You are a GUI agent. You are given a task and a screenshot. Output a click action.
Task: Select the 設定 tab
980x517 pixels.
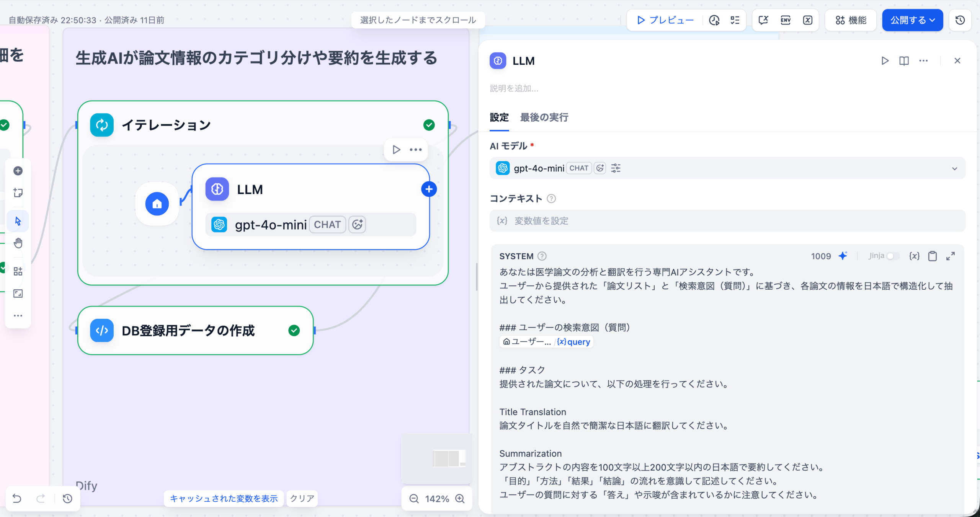[x=499, y=117]
